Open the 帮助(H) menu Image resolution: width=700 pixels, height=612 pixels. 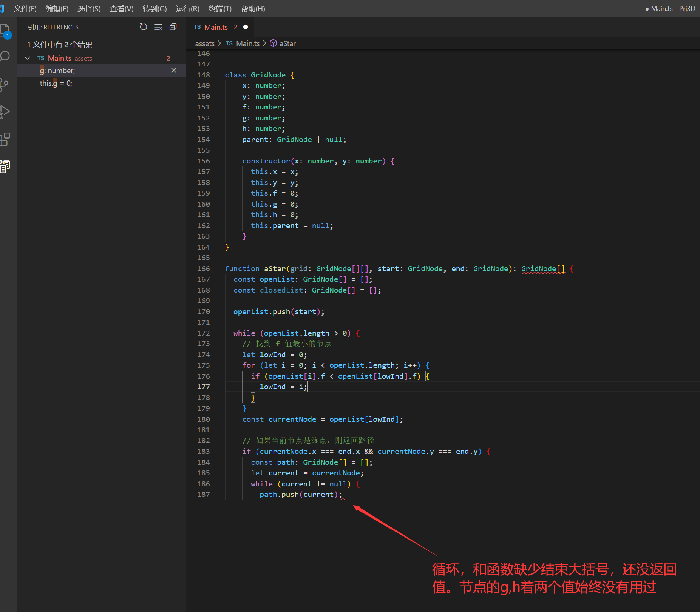click(253, 8)
